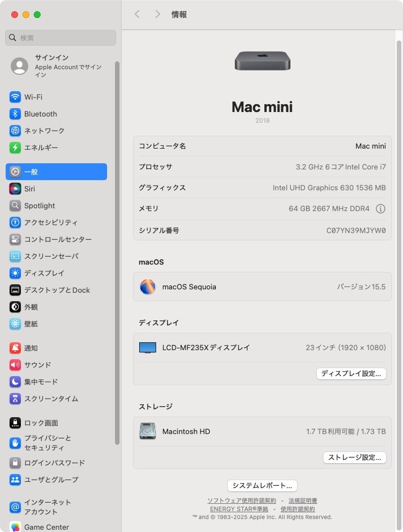Image resolution: width=403 pixels, height=532 pixels.
Task: Open アクセシビリティ icon
Action: tap(15, 222)
